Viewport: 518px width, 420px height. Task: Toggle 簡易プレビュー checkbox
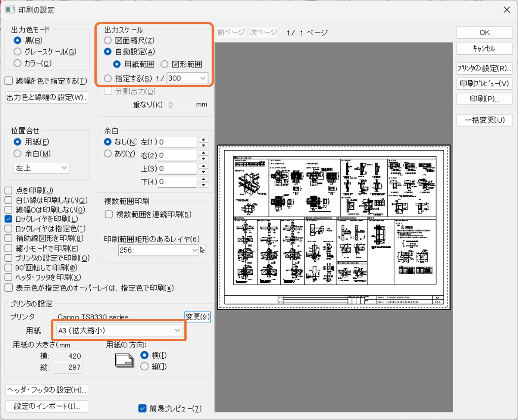pos(142,408)
